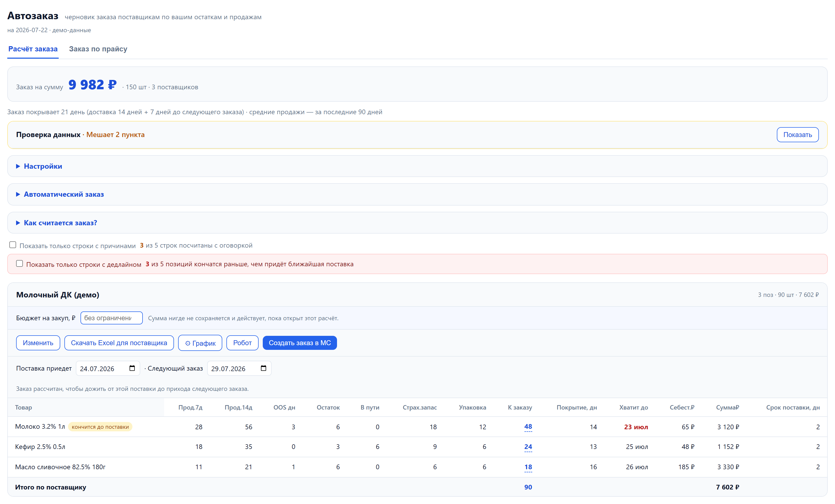Open order quantity 24 for Кефир
This screenshot has height=504, width=835.
click(x=528, y=447)
